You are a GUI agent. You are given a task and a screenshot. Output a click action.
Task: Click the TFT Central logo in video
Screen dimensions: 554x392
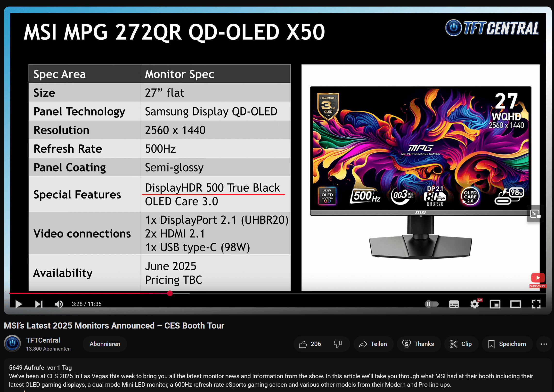coord(492,28)
